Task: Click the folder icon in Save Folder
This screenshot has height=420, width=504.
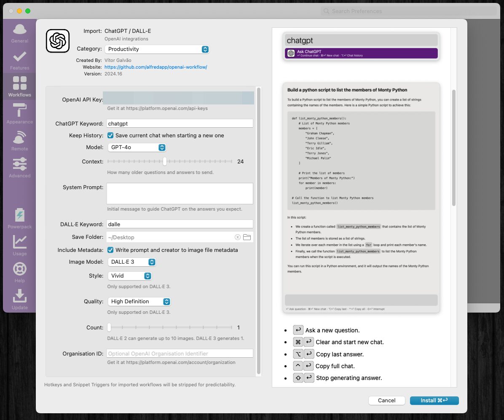Action: tap(247, 237)
